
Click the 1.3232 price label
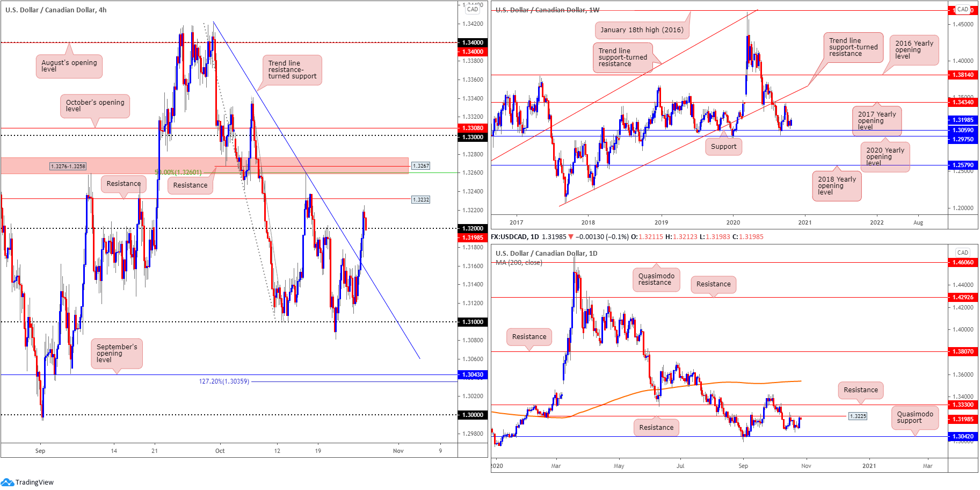(x=421, y=199)
